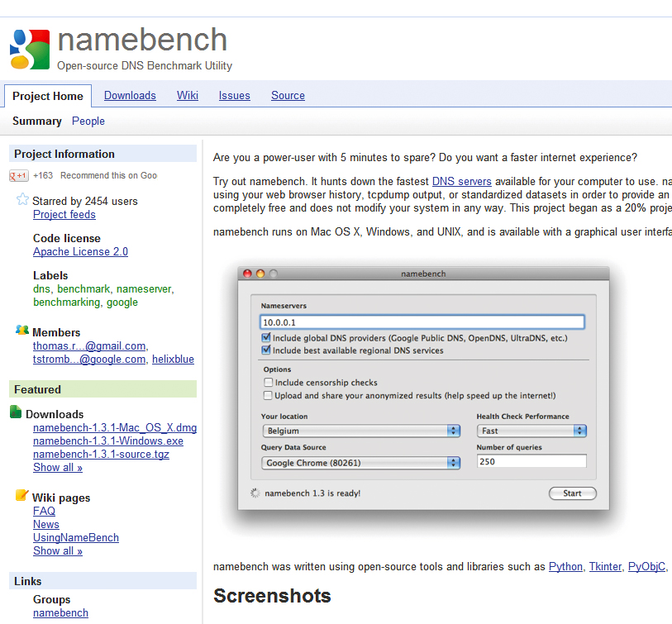The image size is (672, 624).
Task: Click the Wiki pages notepad icon
Action: coord(22,496)
